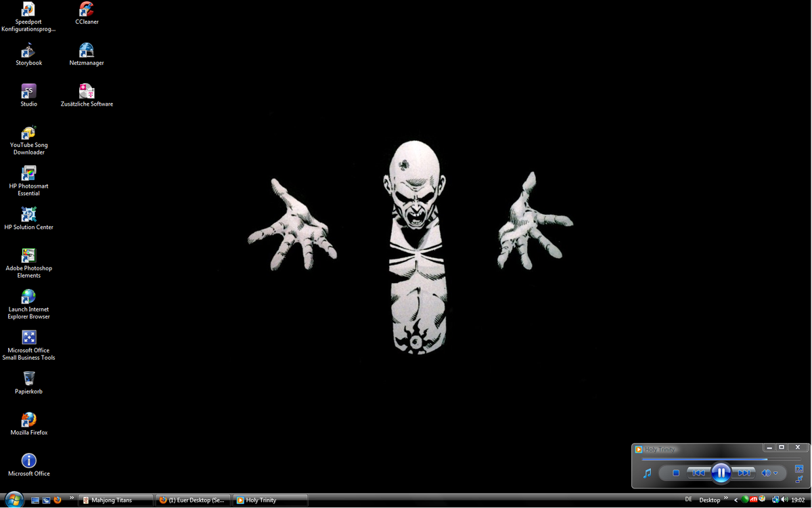
Task: Select the CCleaner desktop icon
Action: (87, 14)
